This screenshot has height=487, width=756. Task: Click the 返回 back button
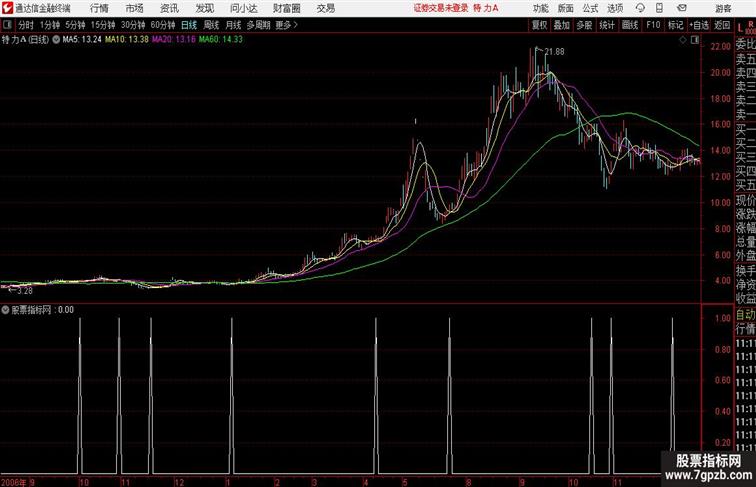tap(722, 25)
